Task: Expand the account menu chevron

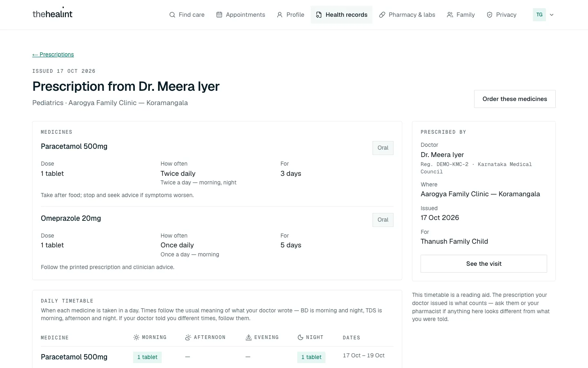Action: tap(552, 15)
